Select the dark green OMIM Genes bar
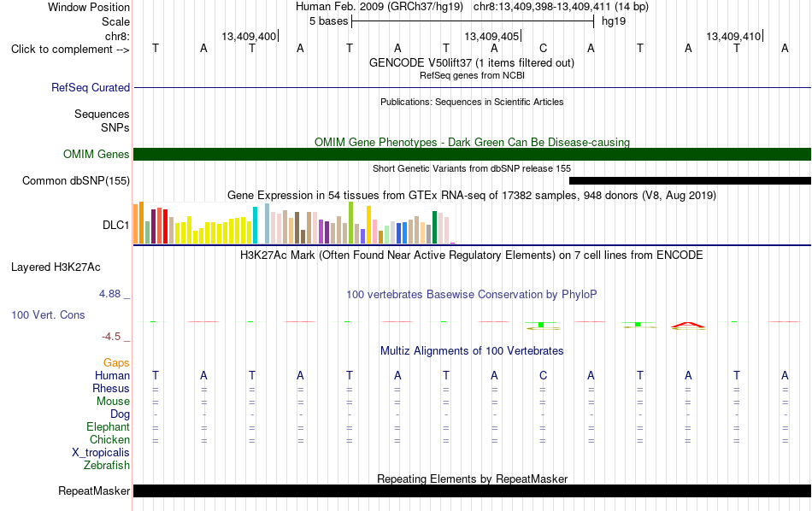Screen dimensions: 812x511 coord(473,155)
